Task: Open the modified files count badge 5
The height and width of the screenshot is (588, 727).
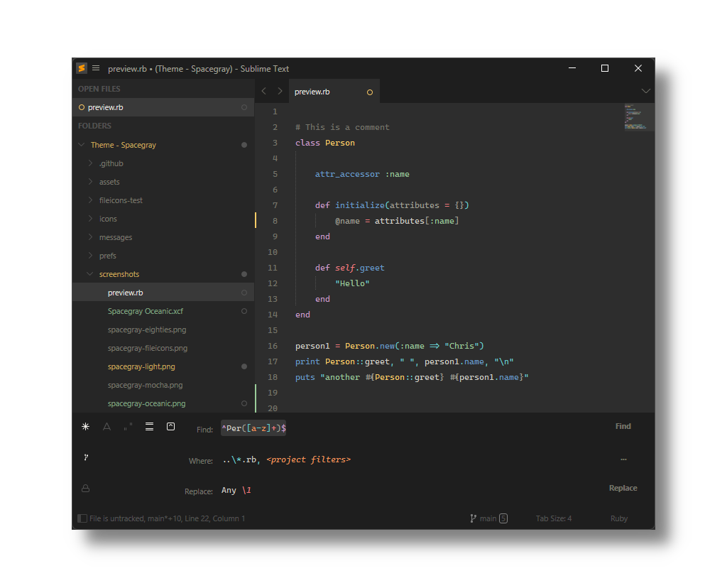Action: [503, 518]
